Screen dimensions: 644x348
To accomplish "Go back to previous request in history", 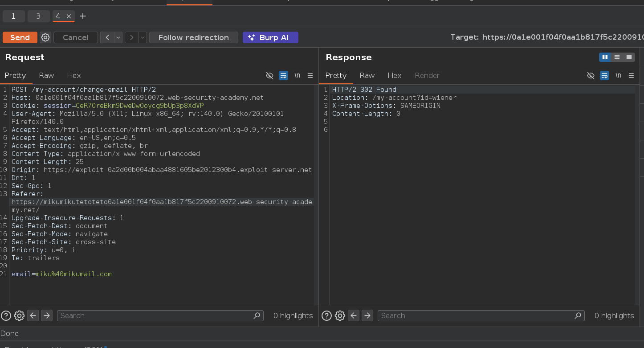I will [x=107, y=37].
